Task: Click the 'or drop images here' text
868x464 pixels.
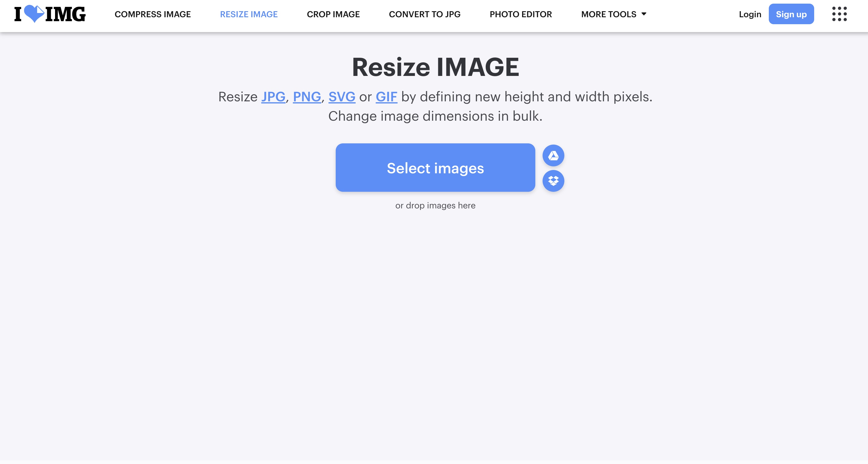Action: (435, 206)
